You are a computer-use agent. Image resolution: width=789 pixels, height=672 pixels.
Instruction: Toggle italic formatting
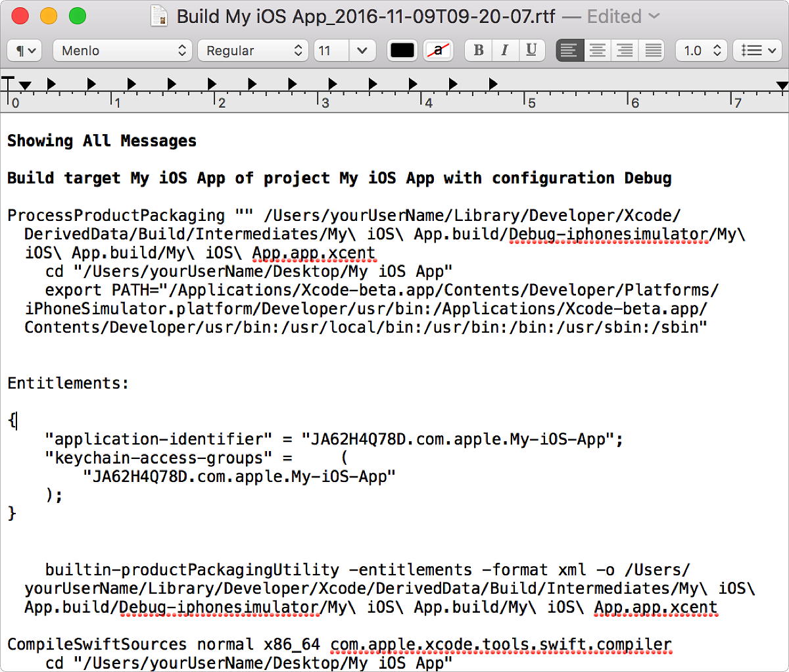click(505, 51)
